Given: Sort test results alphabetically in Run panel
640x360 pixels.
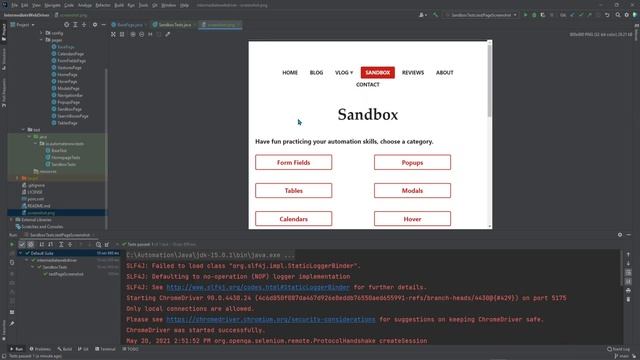Looking at the screenshot, I should (x=42, y=244).
